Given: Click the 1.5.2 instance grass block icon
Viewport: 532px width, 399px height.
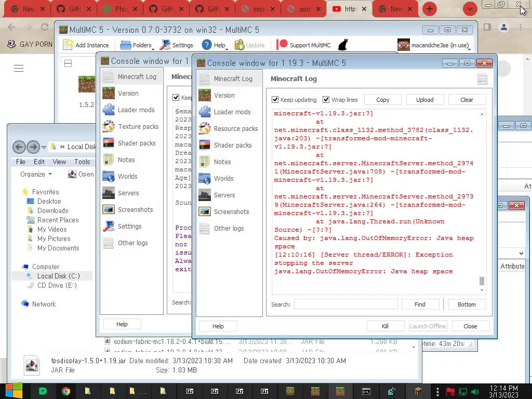Looking at the screenshot, I should tap(87, 84).
